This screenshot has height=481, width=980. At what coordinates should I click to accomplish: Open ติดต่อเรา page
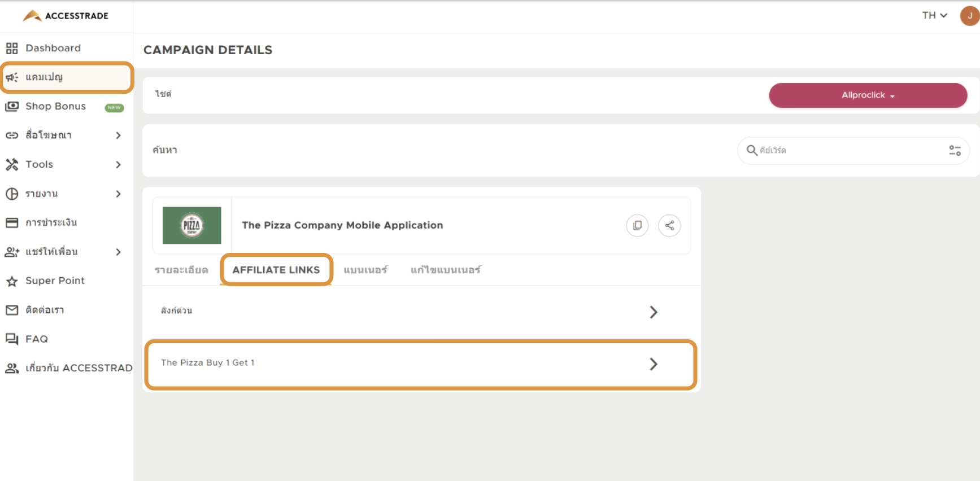(x=45, y=310)
